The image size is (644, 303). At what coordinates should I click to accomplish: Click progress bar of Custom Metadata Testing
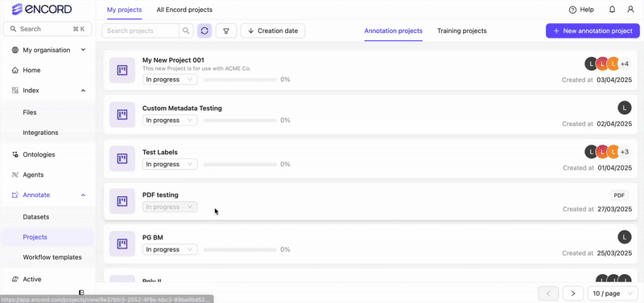point(240,120)
